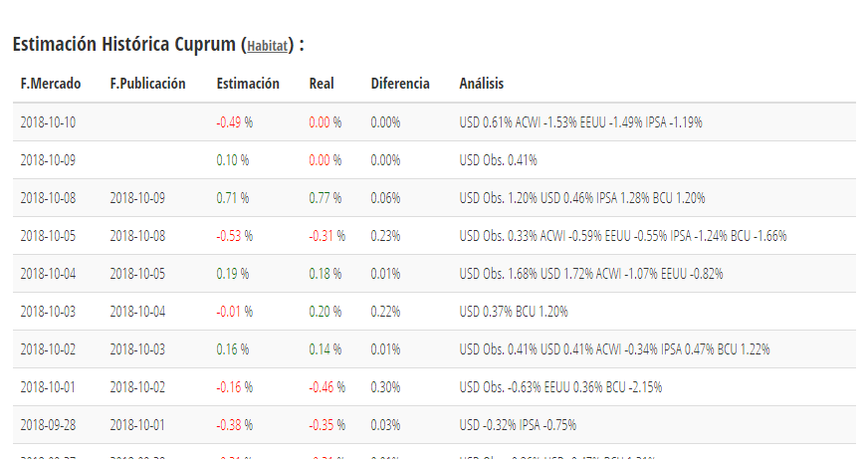Click the analysis text for 2018-10-10

580,122
